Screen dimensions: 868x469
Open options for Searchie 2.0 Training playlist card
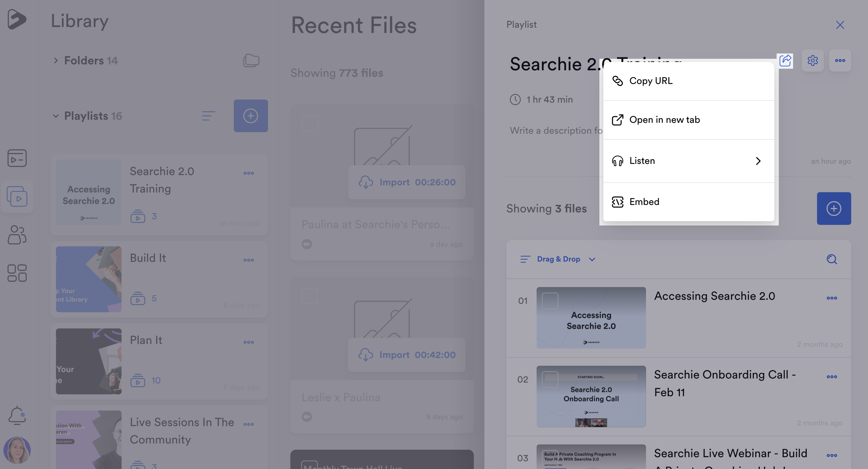coord(249,173)
